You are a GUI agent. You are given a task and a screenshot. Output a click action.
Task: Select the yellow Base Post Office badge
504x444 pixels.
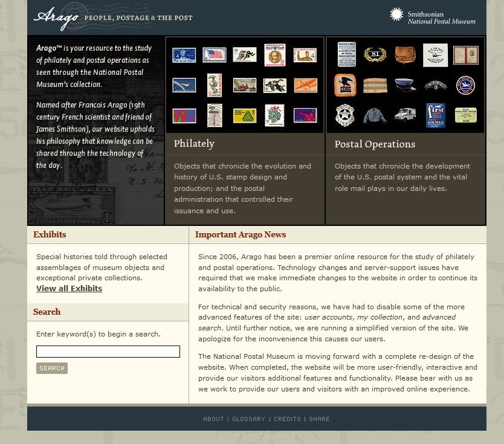click(466, 115)
